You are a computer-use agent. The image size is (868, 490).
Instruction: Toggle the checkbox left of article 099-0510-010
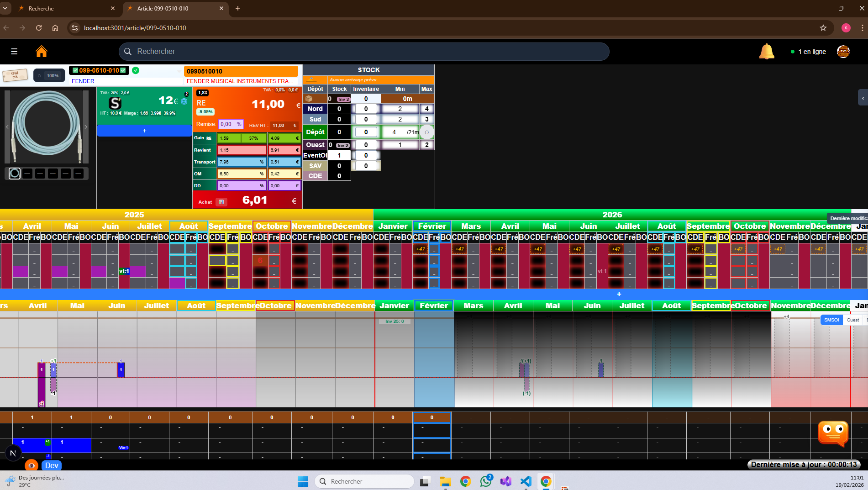pyautogui.click(x=75, y=70)
